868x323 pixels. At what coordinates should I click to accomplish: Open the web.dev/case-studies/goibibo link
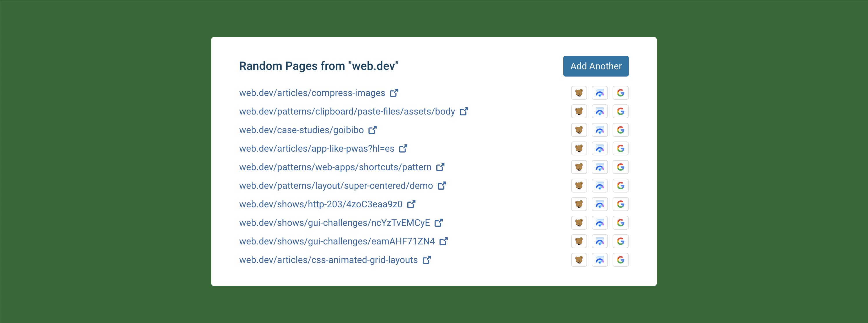(308, 130)
